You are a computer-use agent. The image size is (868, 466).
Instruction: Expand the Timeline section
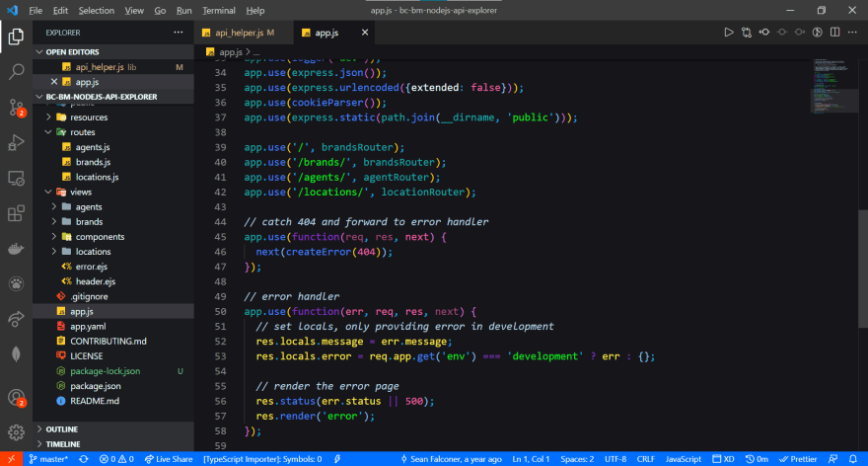click(x=113, y=444)
